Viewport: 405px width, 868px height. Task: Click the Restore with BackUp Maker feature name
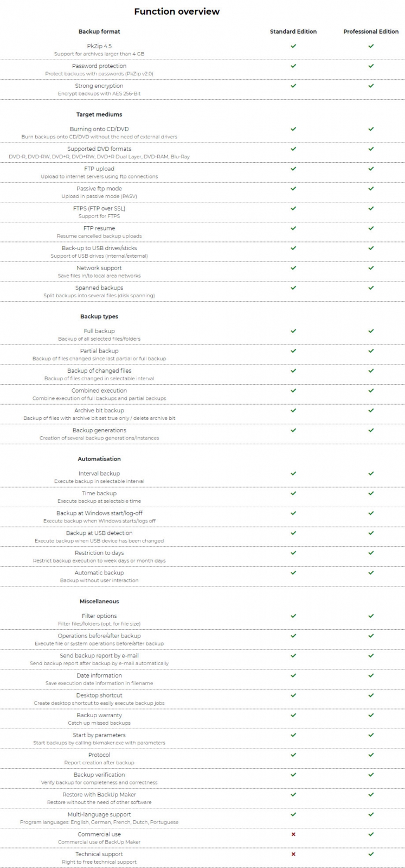99,794
